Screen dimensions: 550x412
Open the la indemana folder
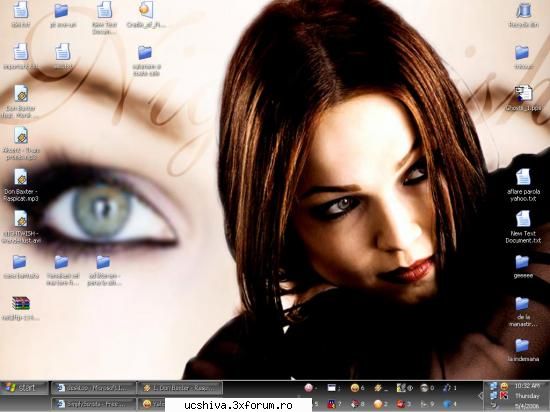click(522, 345)
